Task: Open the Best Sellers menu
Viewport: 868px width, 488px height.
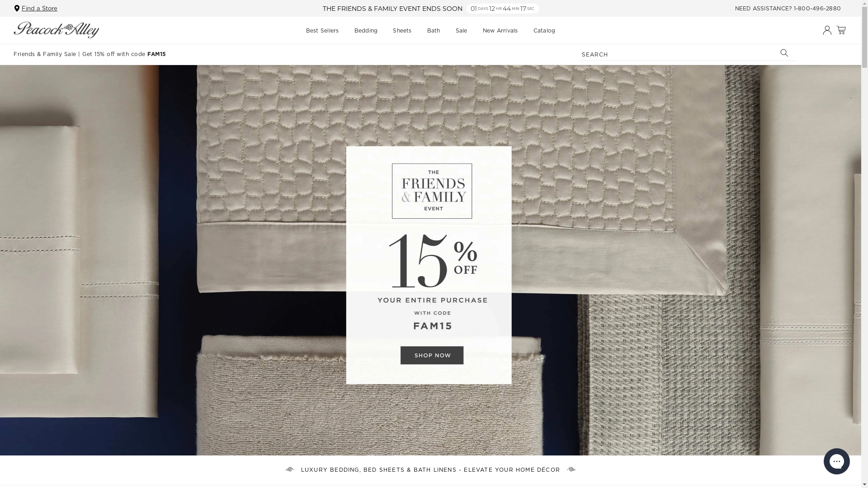Action: [322, 31]
